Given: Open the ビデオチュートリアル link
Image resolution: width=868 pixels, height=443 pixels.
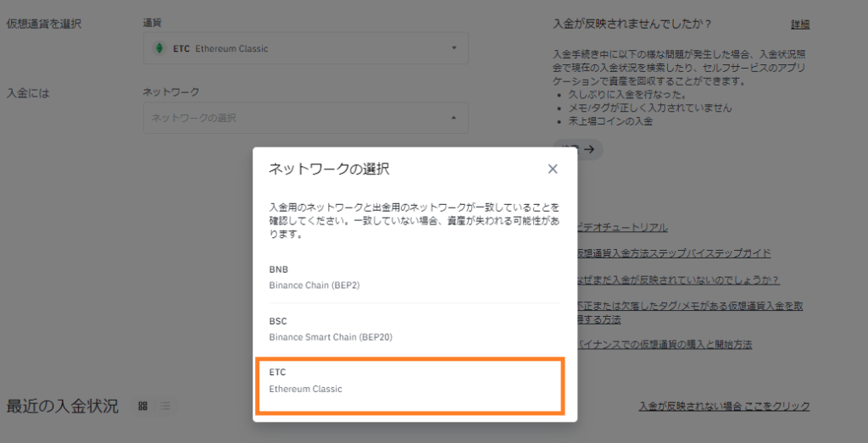Looking at the screenshot, I should pos(621,228).
